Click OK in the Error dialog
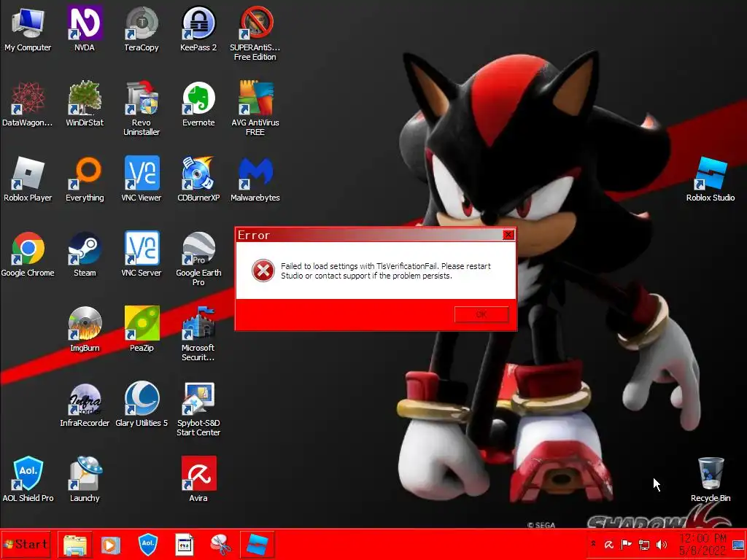This screenshot has width=747, height=560. [481, 314]
